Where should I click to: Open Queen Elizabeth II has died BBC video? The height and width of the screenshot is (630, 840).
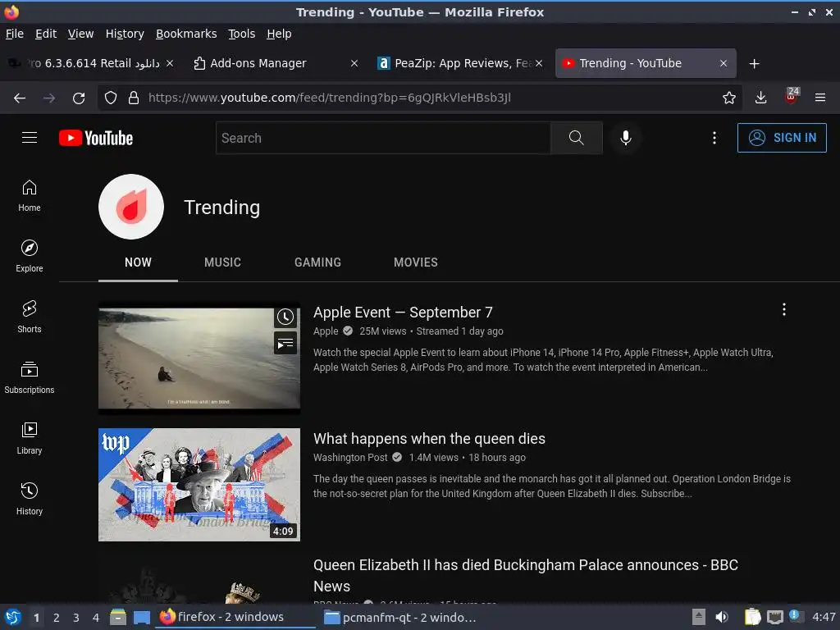tap(526, 575)
